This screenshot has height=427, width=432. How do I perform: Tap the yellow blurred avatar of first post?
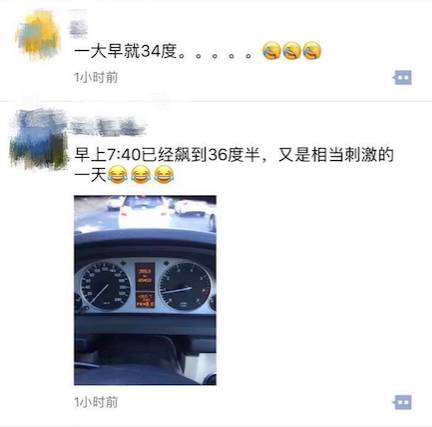[38, 35]
